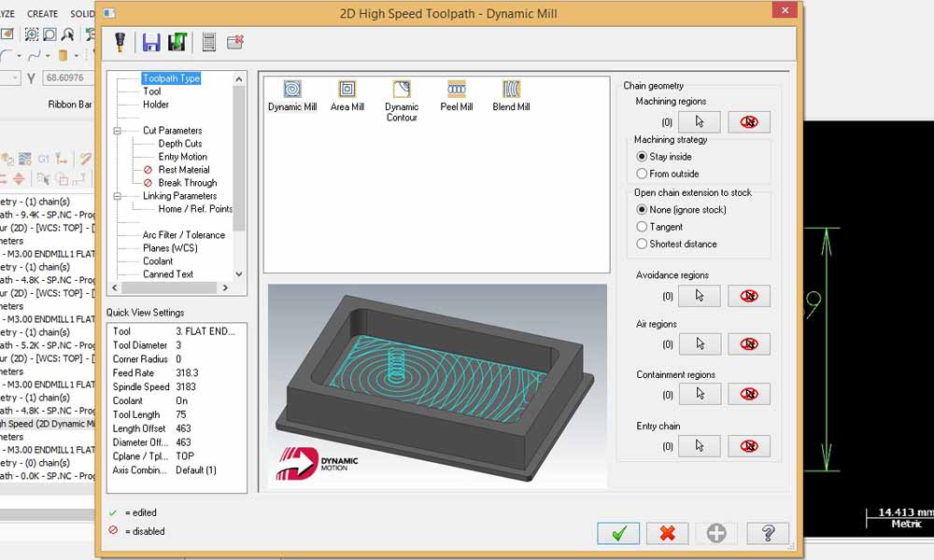
Task: Click the hide dialog icon with red X
Action: 235,42
